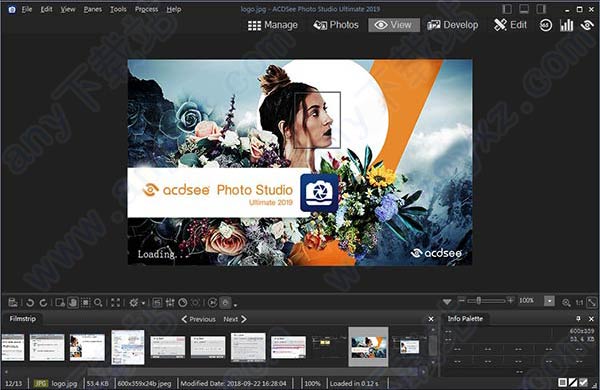This screenshot has width=600, height=390.
Task: Select the Zoom magnifier tool
Action: (x=98, y=303)
